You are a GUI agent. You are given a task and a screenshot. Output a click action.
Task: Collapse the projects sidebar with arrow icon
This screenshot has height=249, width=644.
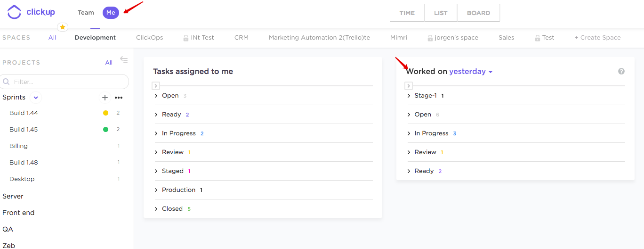(x=124, y=59)
